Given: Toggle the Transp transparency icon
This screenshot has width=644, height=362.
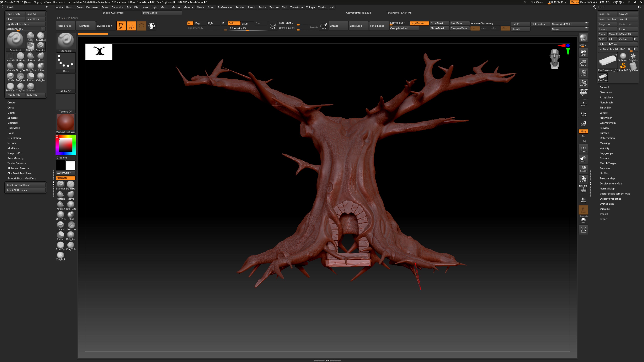Looking at the screenshot, I should pos(583,200).
